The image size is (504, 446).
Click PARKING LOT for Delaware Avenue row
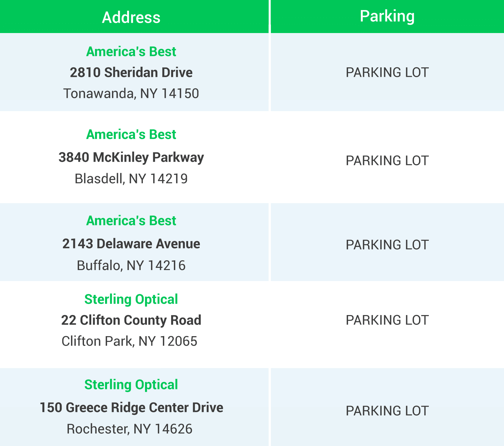point(387,245)
